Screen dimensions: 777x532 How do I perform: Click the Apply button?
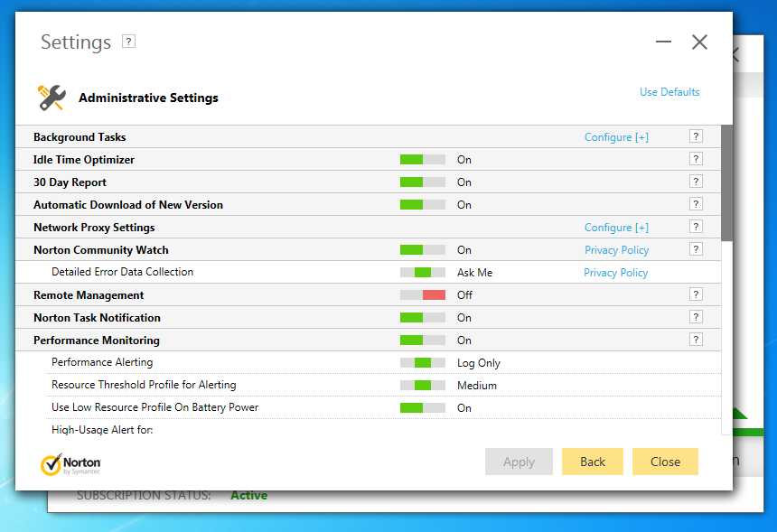click(x=519, y=462)
